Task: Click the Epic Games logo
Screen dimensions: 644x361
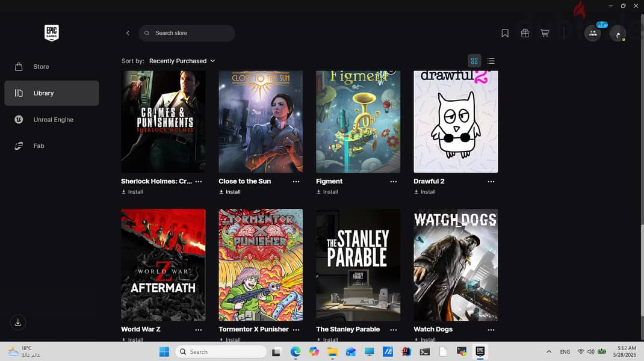Action: pos(52,33)
